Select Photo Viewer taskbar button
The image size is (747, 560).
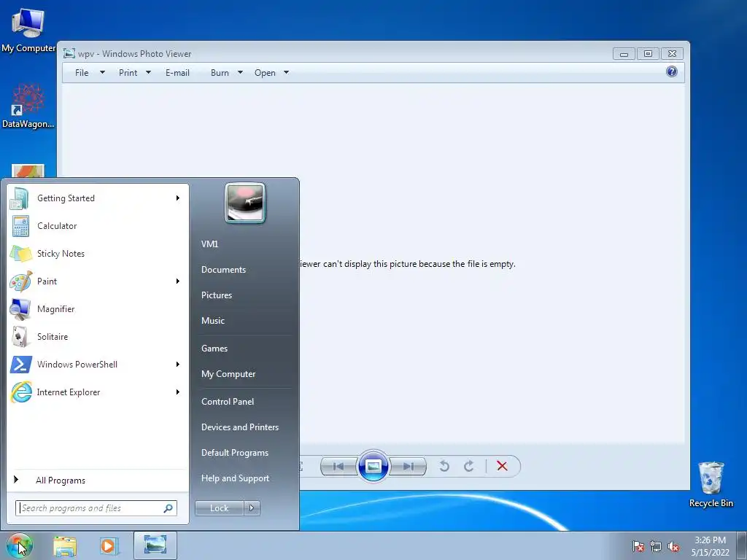[x=155, y=545]
